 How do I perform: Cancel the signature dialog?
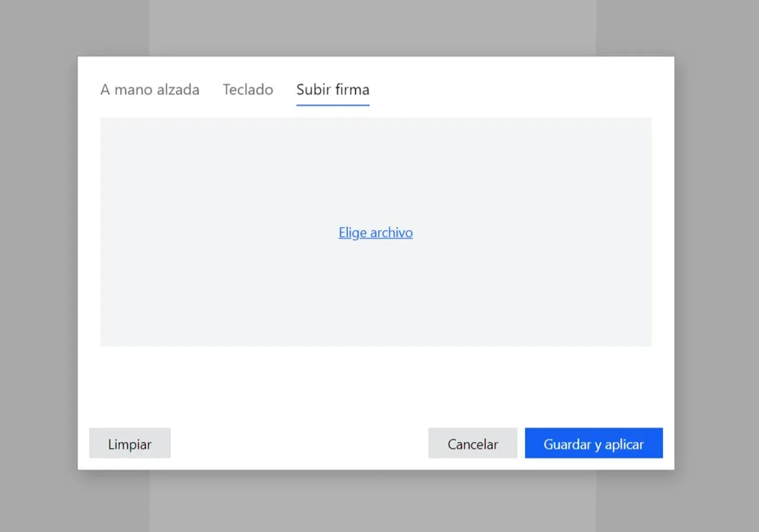click(473, 444)
